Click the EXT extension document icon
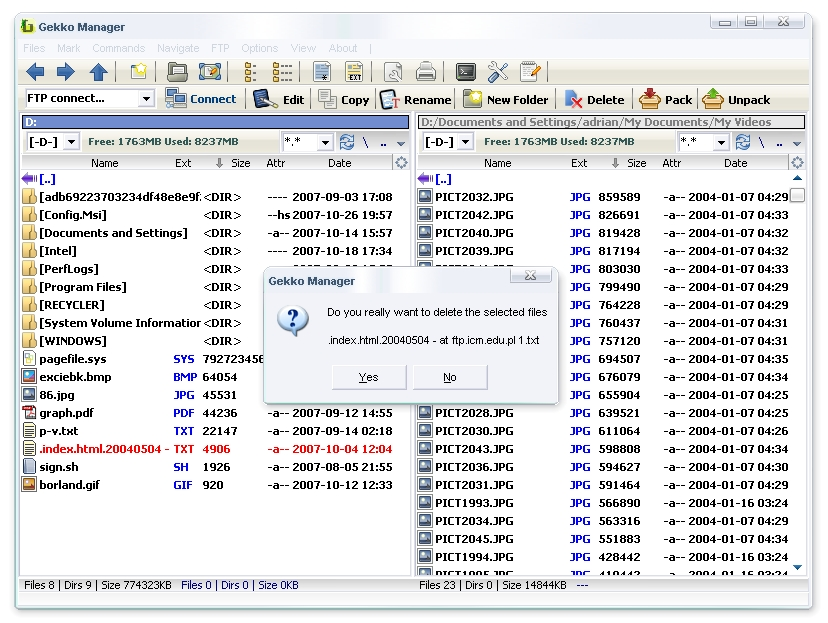 tap(354, 72)
